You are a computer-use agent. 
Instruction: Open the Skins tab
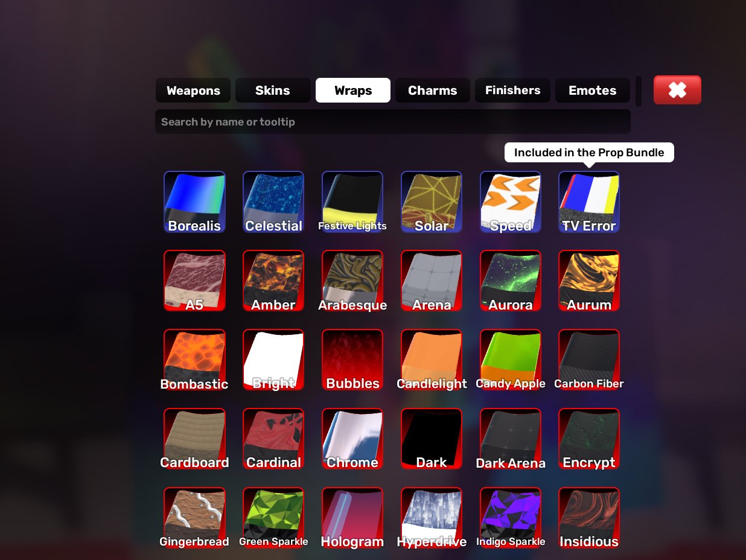(273, 91)
